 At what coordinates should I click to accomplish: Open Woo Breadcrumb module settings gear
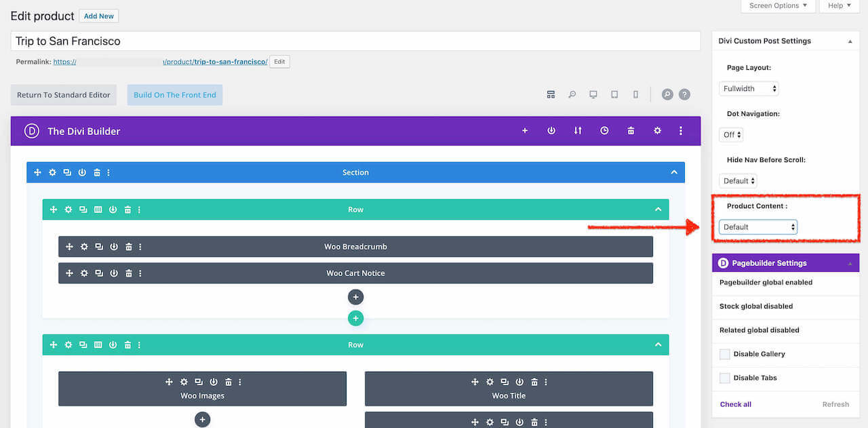click(x=84, y=247)
